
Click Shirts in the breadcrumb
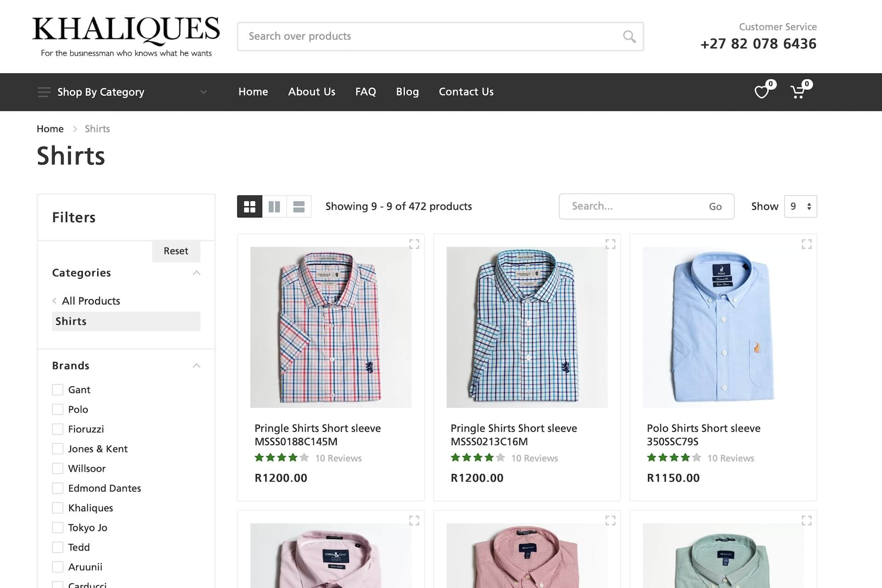97,129
